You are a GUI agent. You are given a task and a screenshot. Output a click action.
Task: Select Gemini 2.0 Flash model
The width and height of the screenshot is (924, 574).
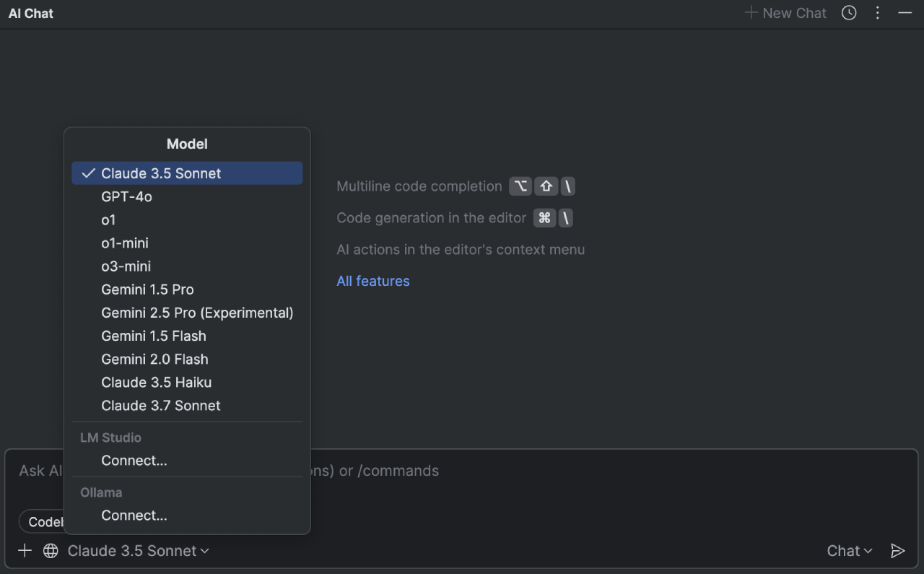(154, 359)
